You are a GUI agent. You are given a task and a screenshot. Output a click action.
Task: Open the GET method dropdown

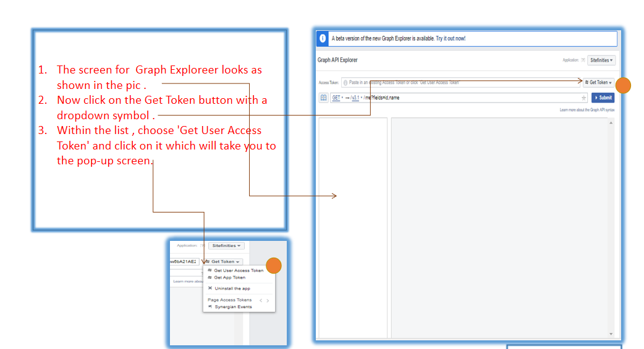point(337,98)
